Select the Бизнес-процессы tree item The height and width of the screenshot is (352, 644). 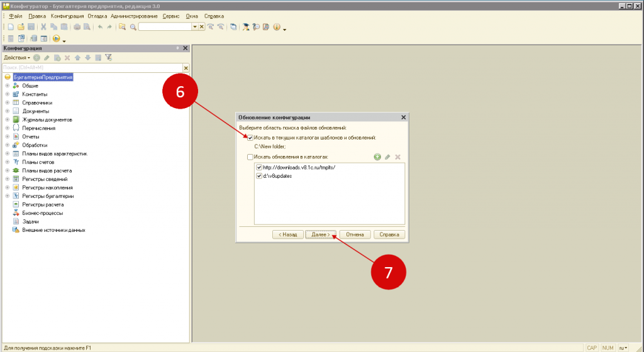click(x=43, y=213)
